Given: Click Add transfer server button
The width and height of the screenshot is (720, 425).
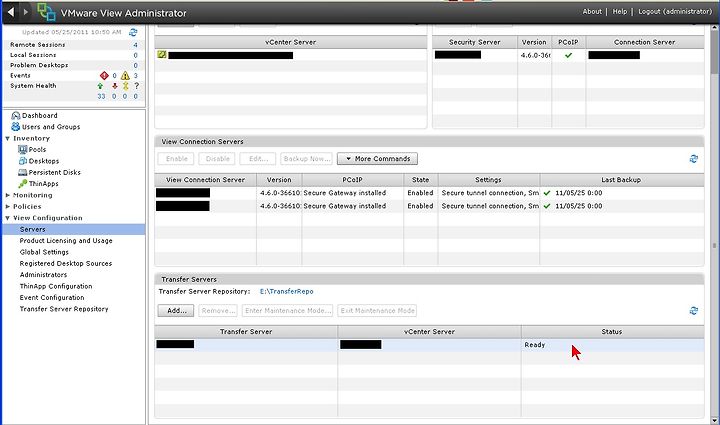Looking at the screenshot, I should click(176, 311).
